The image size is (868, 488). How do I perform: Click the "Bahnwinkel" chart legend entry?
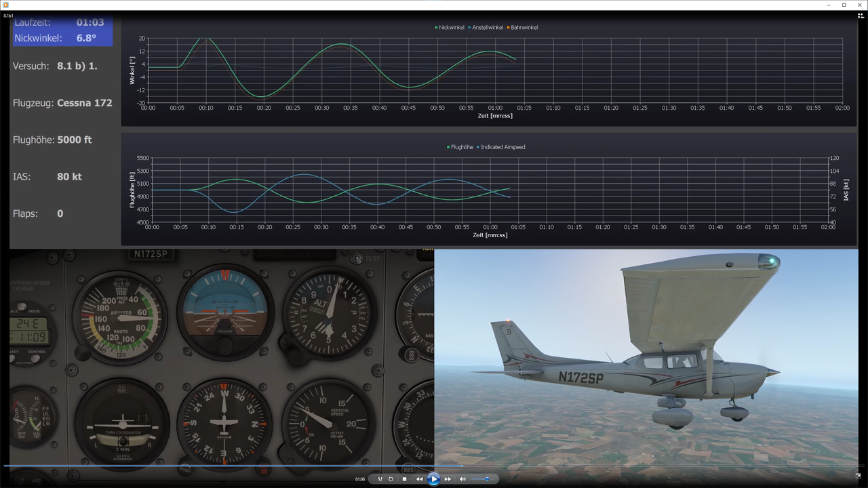[x=522, y=28]
